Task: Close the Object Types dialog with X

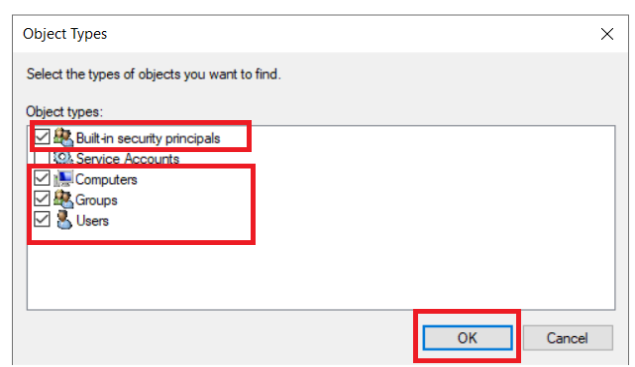Action: click(607, 34)
